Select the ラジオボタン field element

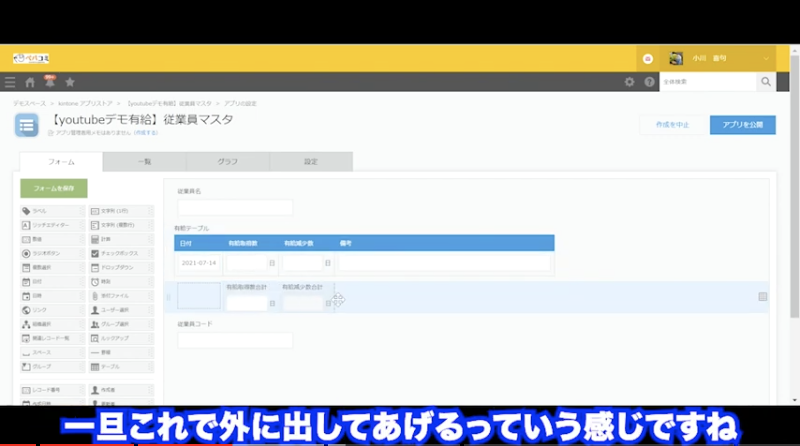pyautogui.click(x=52, y=254)
